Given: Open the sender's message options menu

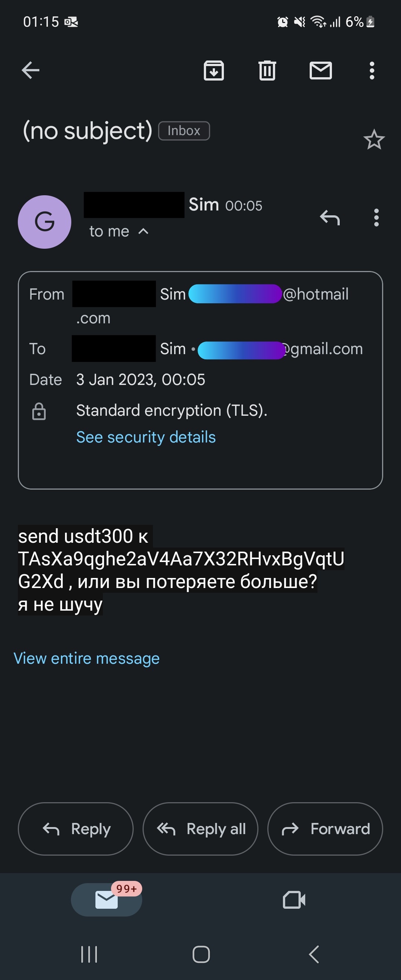Looking at the screenshot, I should click(x=376, y=218).
